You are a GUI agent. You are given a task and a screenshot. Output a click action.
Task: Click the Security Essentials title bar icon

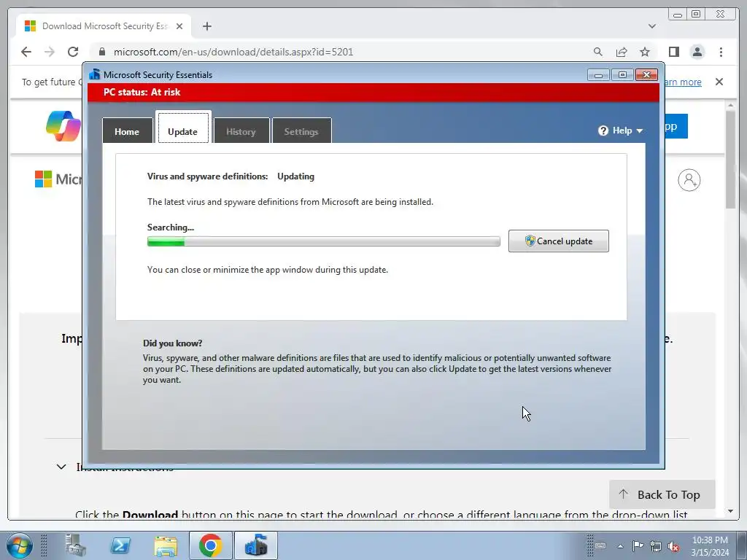click(x=95, y=74)
